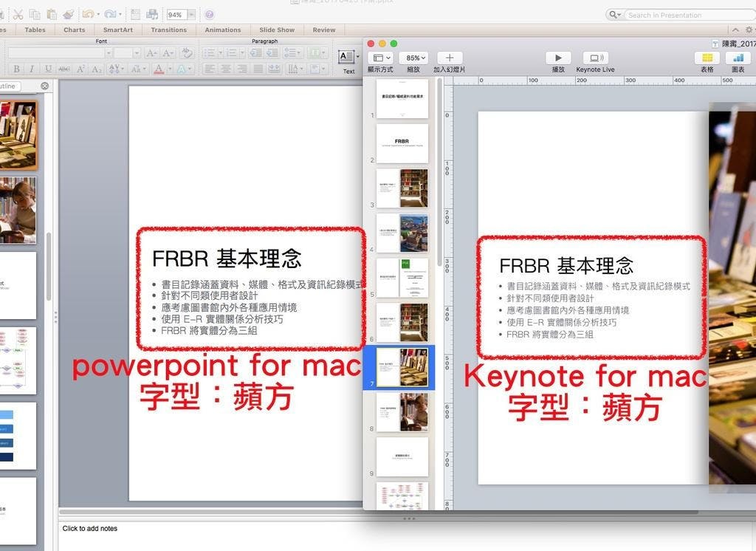
Task: Click the Distributed text alignment icon
Action: pyautogui.click(x=275, y=69)
